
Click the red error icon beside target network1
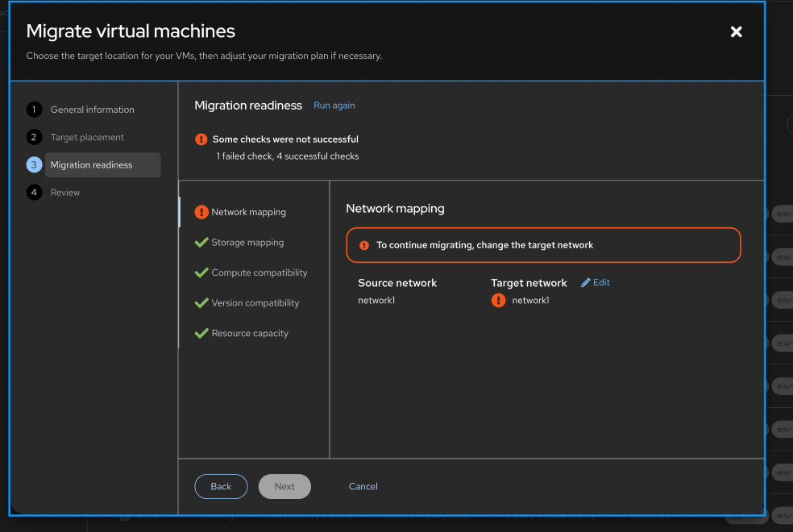[x=499, y=301]
